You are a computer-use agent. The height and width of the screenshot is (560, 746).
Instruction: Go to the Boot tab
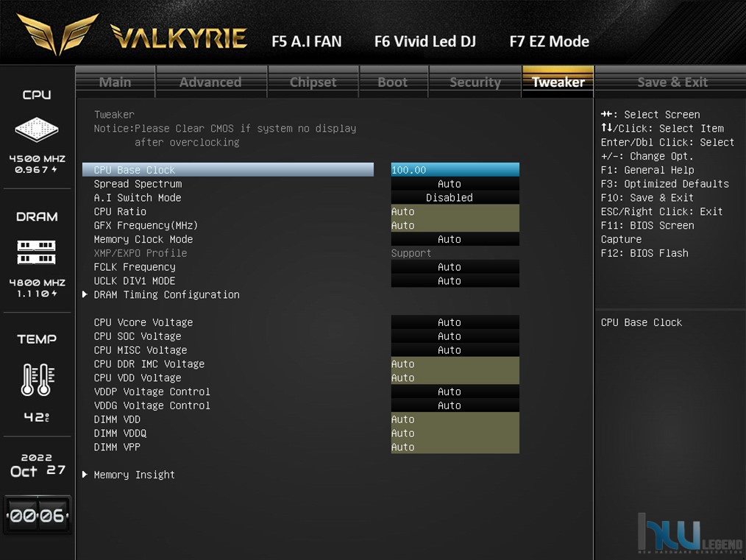(x=393, y=82)
